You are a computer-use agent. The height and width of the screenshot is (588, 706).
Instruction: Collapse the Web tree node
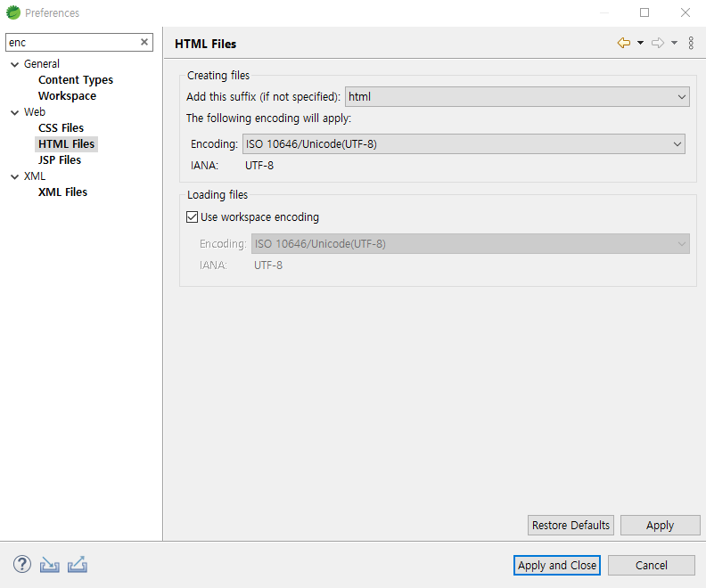[x=15, y=112]
